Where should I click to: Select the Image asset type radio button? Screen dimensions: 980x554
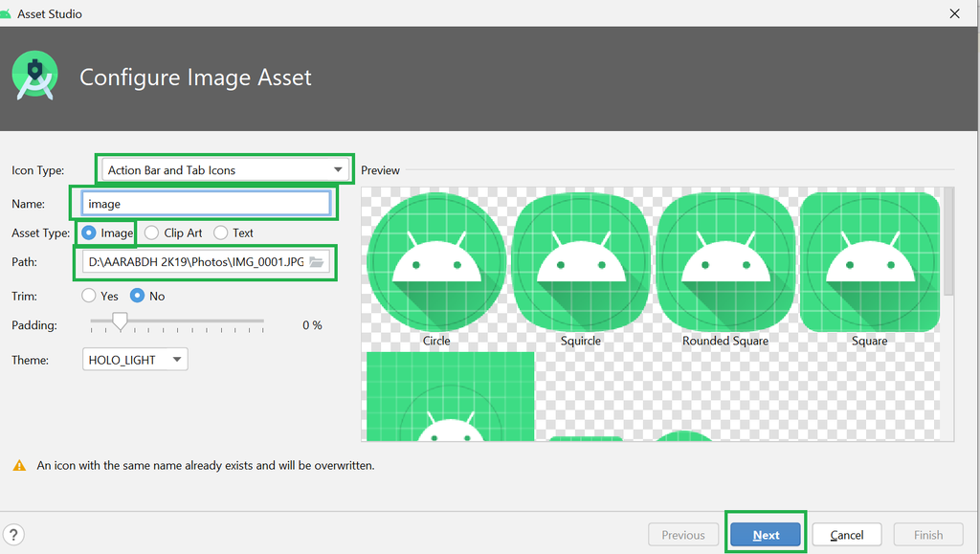click(x=89, y=233)
